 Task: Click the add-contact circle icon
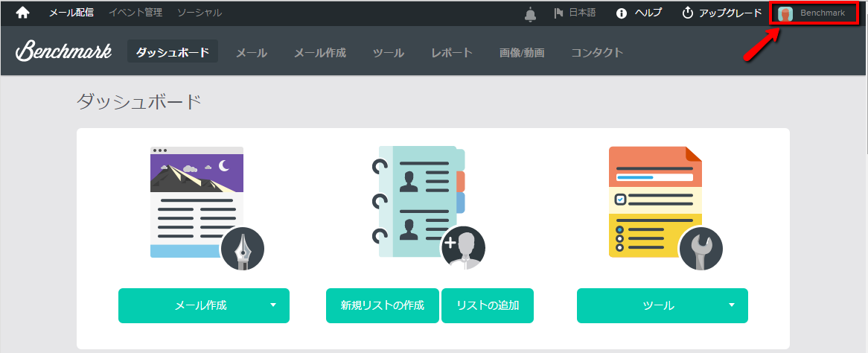coord(463,248)
